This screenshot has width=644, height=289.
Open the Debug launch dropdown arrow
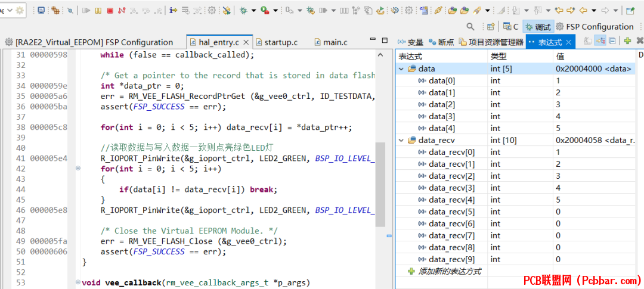coord(253,11)
